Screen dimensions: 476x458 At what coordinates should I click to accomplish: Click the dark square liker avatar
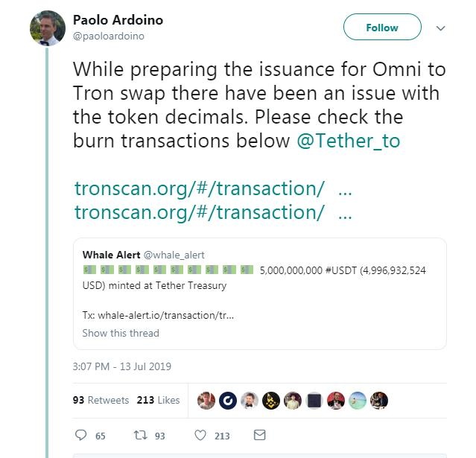pos(314,401)
